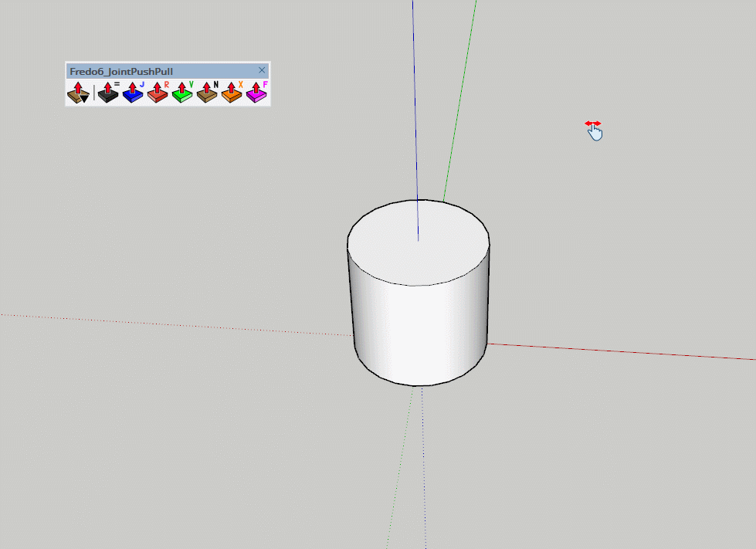
Task: Close the Fredo6_JointPushPull toolbar
Action: pyautogui.click(x=262, y=70)
